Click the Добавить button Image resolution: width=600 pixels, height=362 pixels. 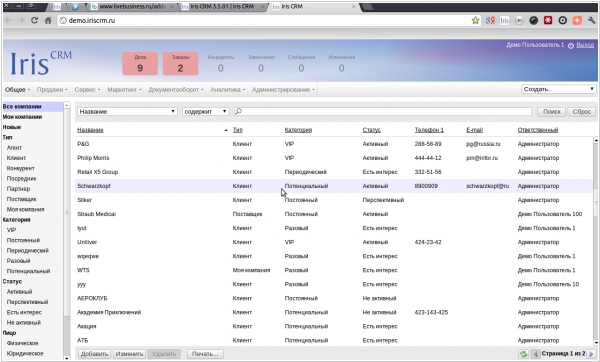click(94, 354)
